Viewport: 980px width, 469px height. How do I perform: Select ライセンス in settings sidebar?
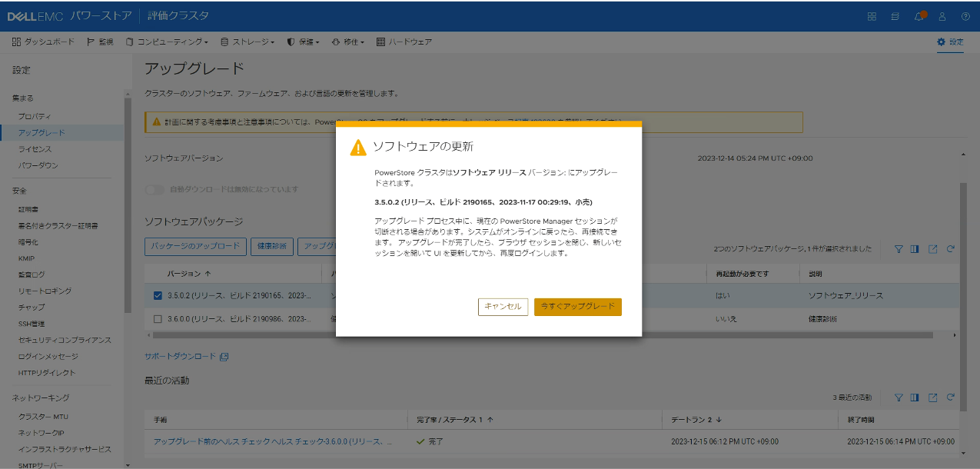coord(35,149)
